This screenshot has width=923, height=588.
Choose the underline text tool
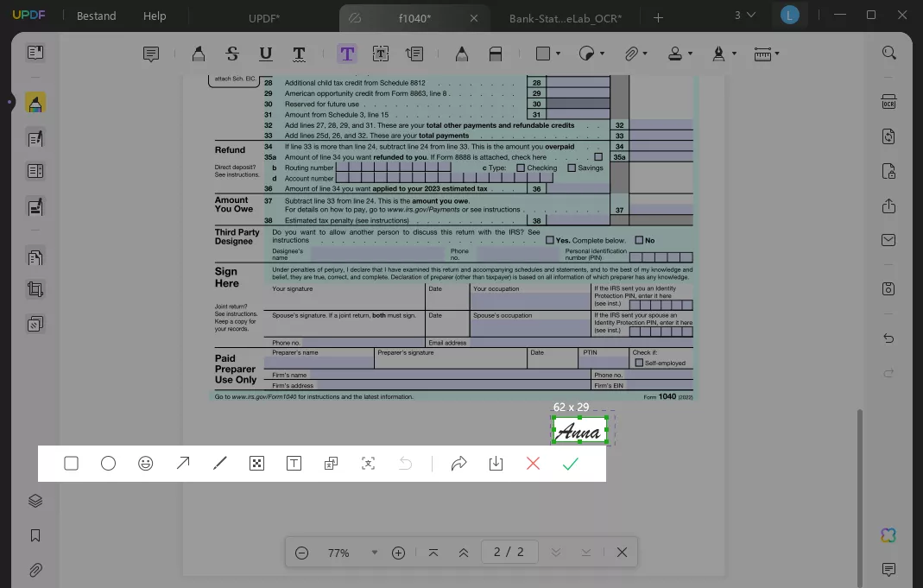coord(265,54)
